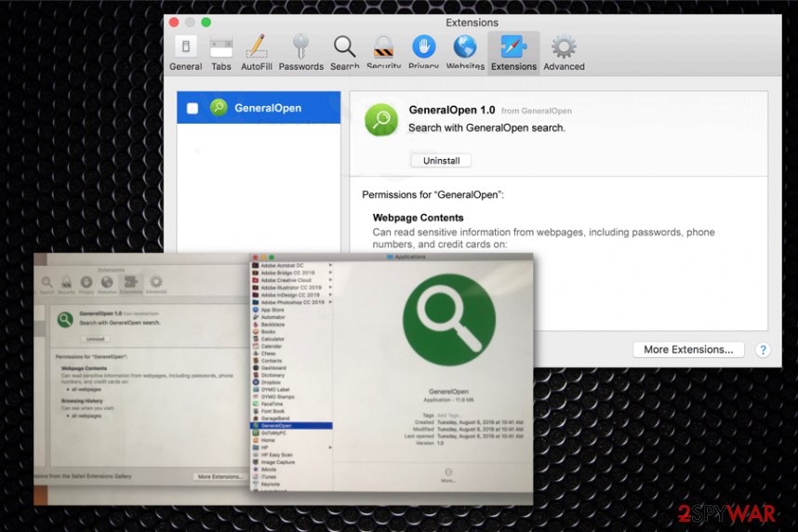Select Chess in the Applications list
This screenshot has height=532, width=798.
point(292,353)
